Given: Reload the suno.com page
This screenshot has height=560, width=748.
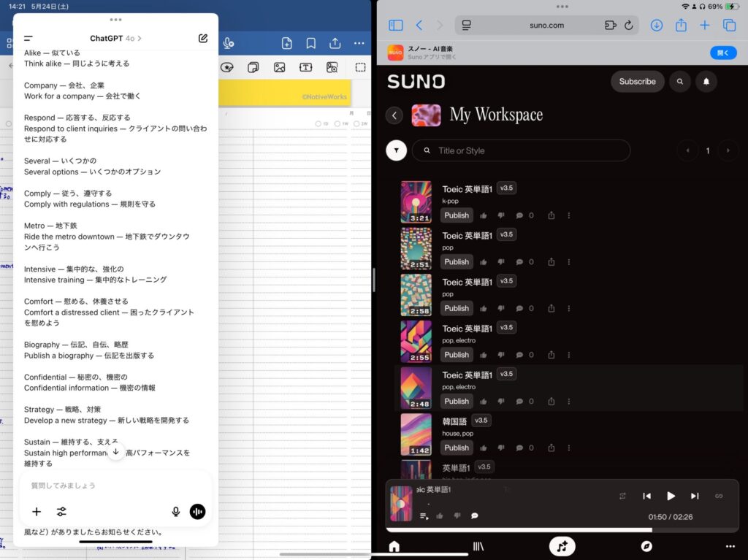Looking at the screenshot, I should [629, 26].
